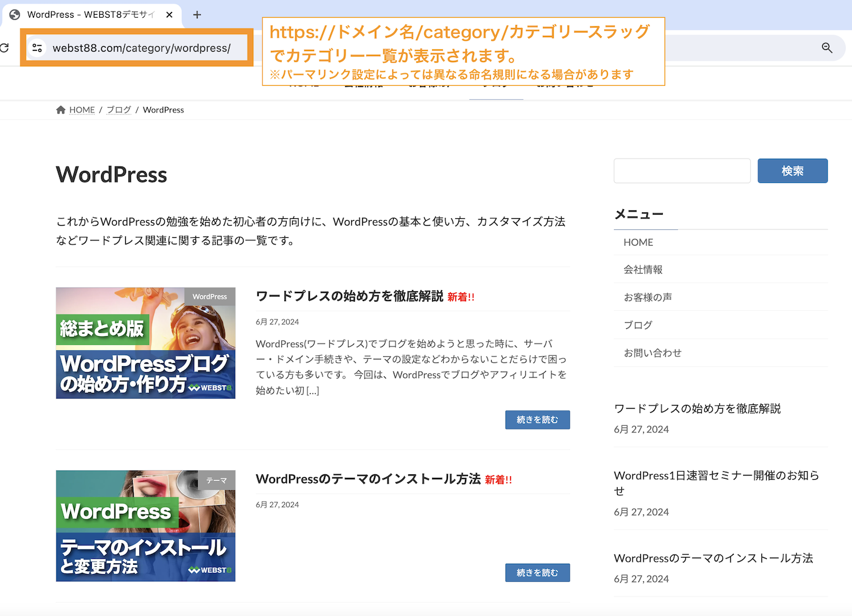This screenshot has width=852, height=616.
Task: Click the WordPress category badge on first thumbnail
Action: pyautogui.click(x=210, y=297)
